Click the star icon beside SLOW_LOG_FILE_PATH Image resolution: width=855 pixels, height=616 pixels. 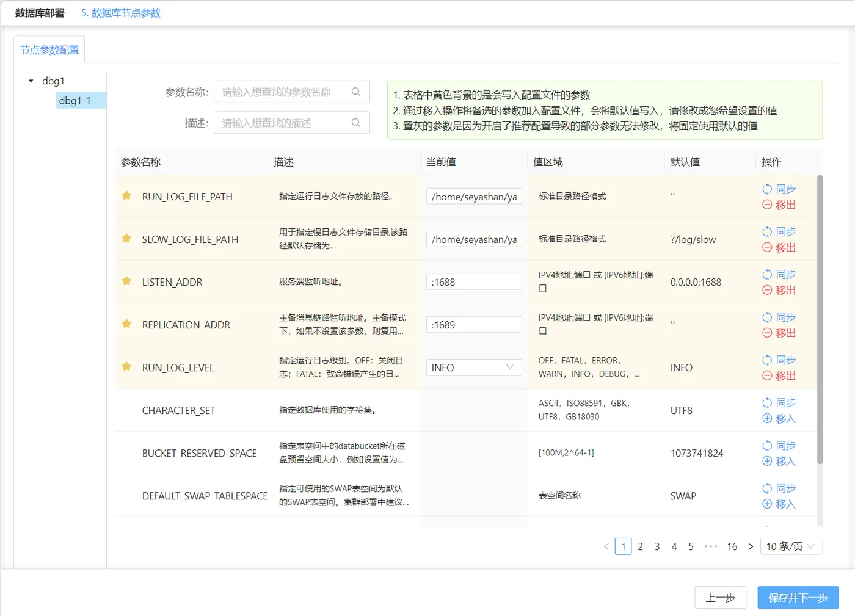click(x=126, y=239)
